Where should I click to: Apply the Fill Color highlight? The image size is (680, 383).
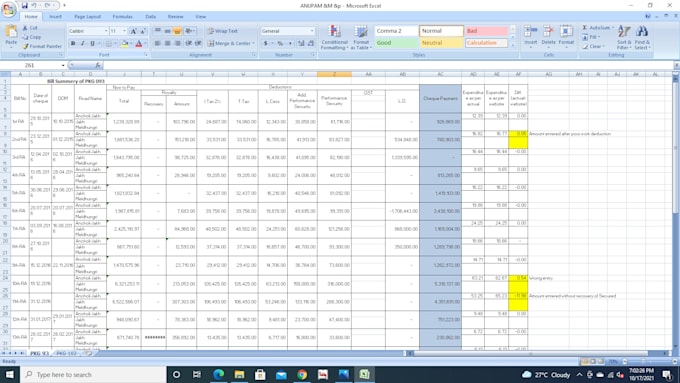click(124, 43)
